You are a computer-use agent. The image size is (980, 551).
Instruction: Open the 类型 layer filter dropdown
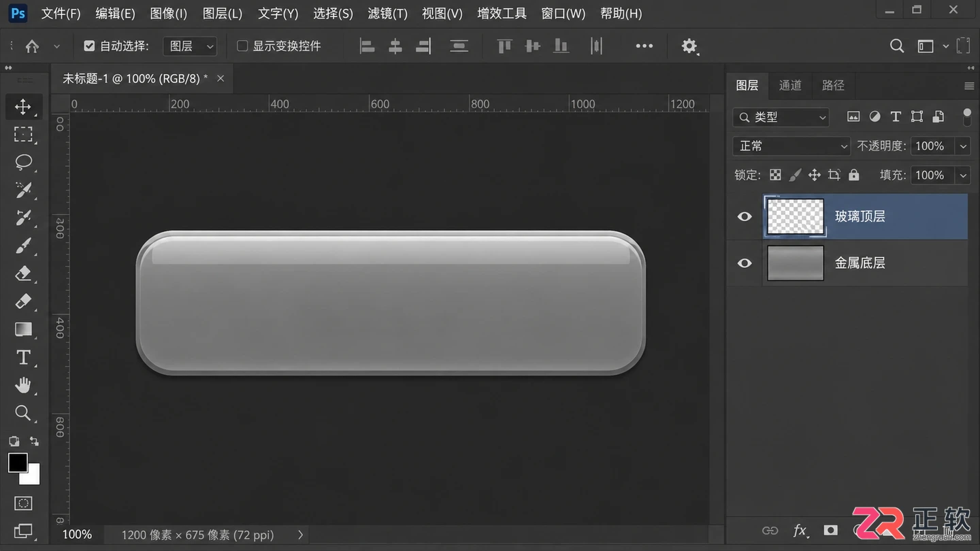click(x=781, y=117)
